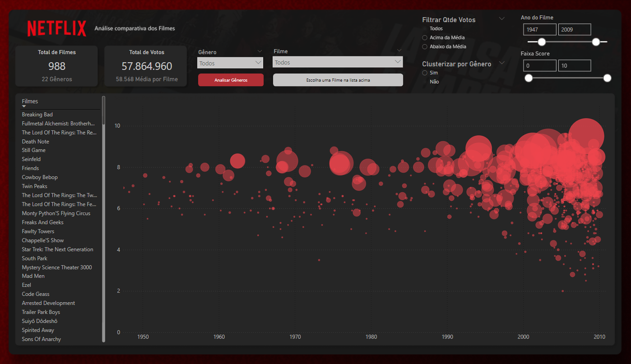This screenshot has width=631, height=364.
Task: Select The Lord Of The Rings: The Fe... row
Action: (x=59, y=204)
